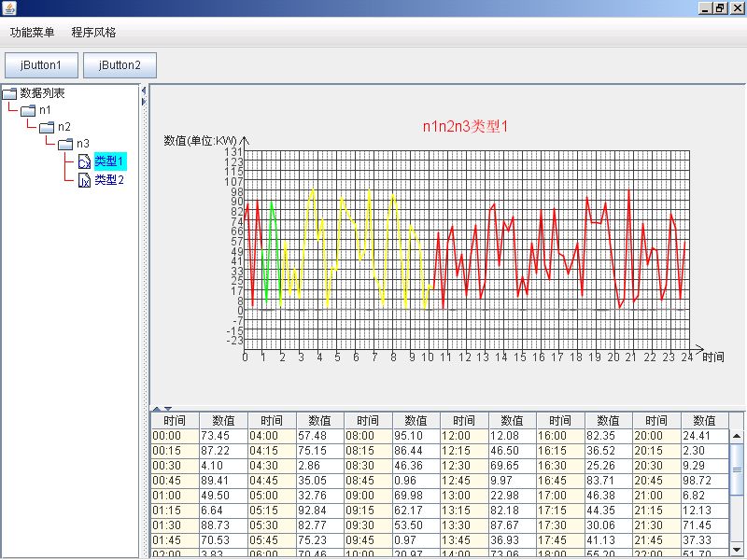Select the cell with value 73.45
This screenshot has height=560, width=747.
click(223, 436)
